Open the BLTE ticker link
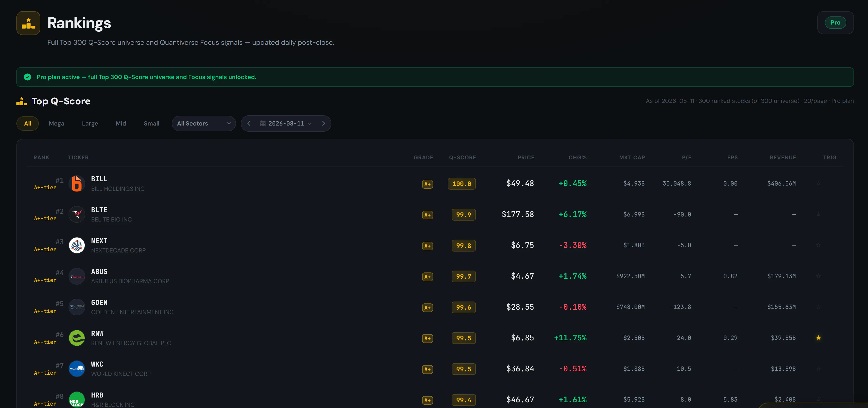 click(99, 210)
